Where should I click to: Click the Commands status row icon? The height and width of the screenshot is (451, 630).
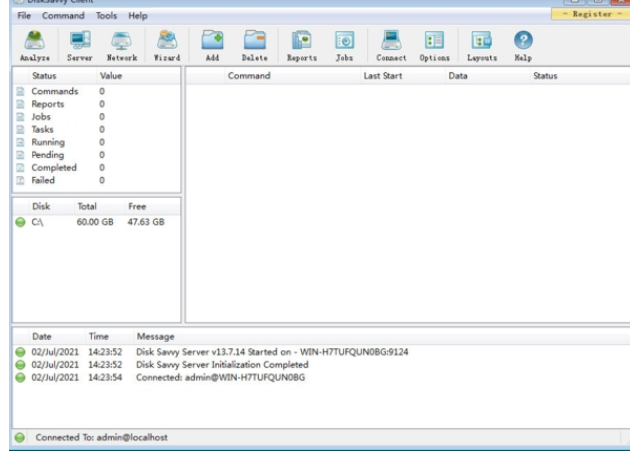point(20,92)
